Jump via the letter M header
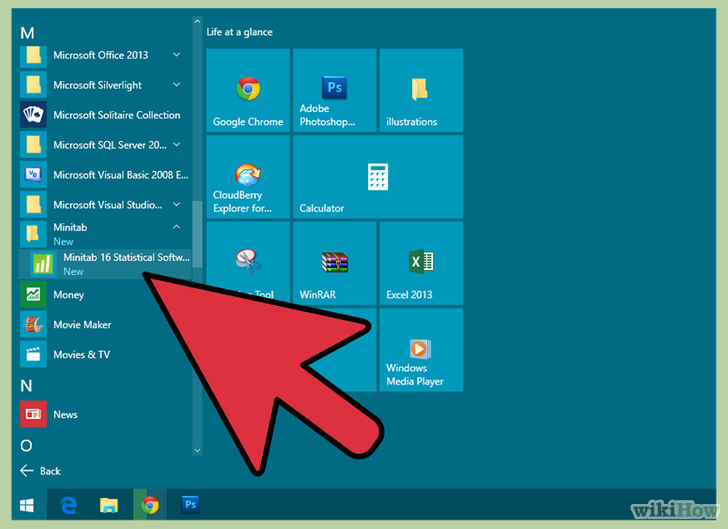The width and height of the screenshot is (728, 529). (27, 33)
